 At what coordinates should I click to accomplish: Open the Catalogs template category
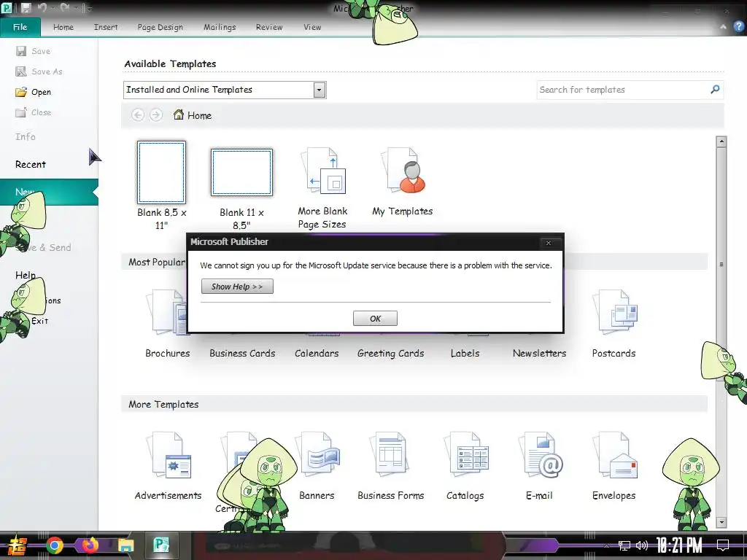point(466,455)
